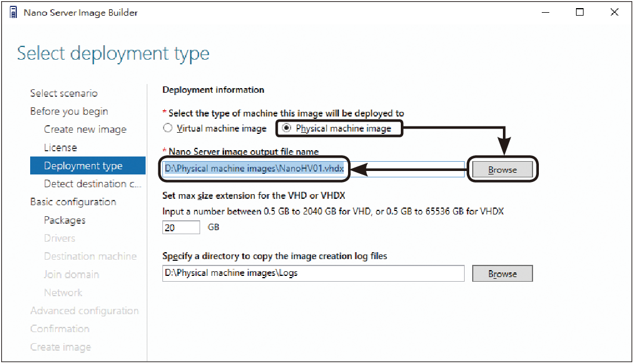Select the Deployment type step
Viewport: 634px width, 364px height.
(88, 166)
